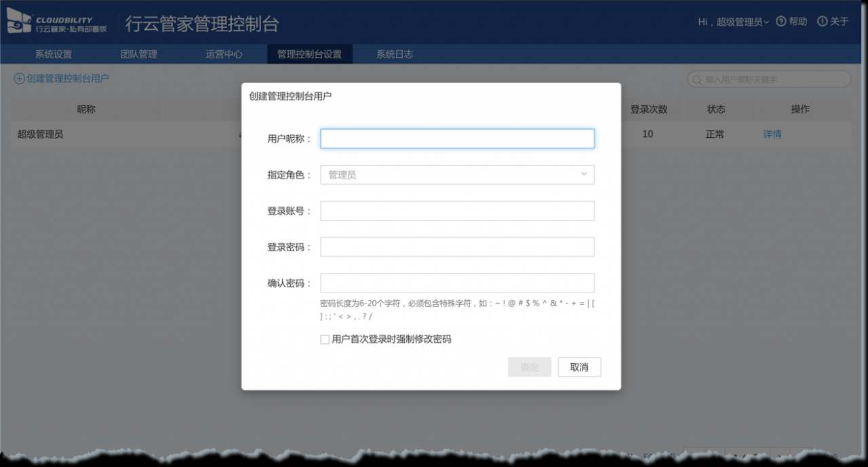868x467 pixels.
Task: Click the 状态 column header
Action: pos(716,109)
